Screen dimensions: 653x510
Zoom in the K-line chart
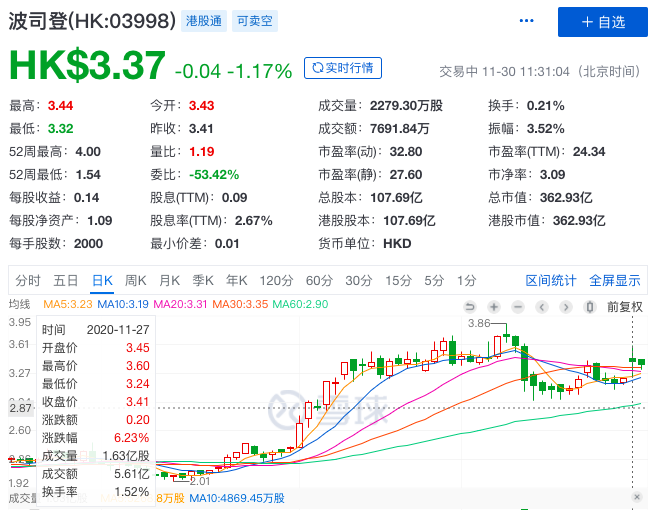(x=494, y=307)
